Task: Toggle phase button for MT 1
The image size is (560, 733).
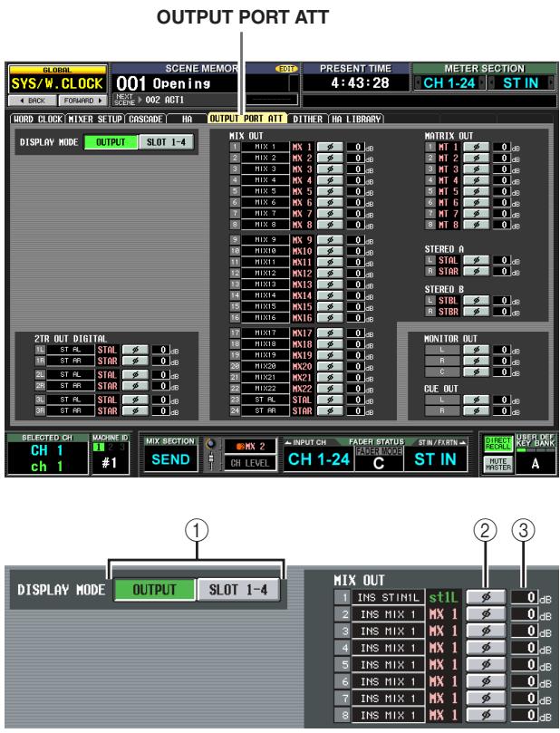Action: point(477,147)
